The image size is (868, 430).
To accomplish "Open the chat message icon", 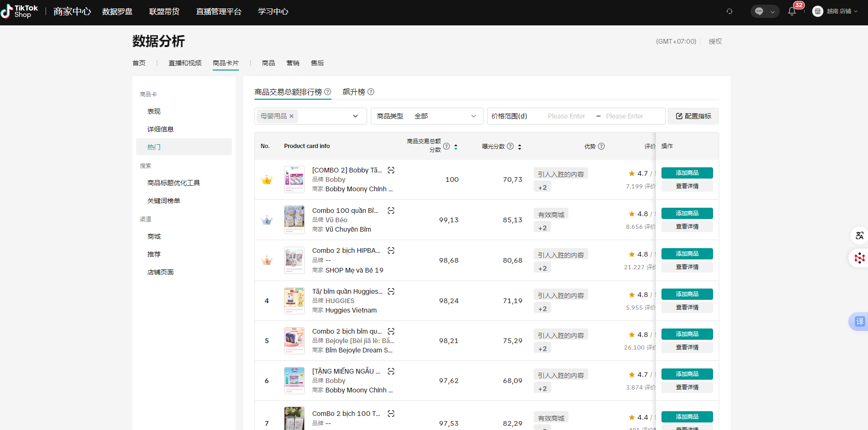I will coord(759,11).
